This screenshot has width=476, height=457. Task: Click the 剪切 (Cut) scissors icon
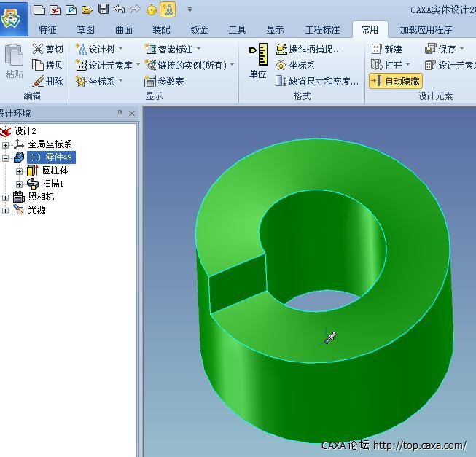click(x=38, y=49)
